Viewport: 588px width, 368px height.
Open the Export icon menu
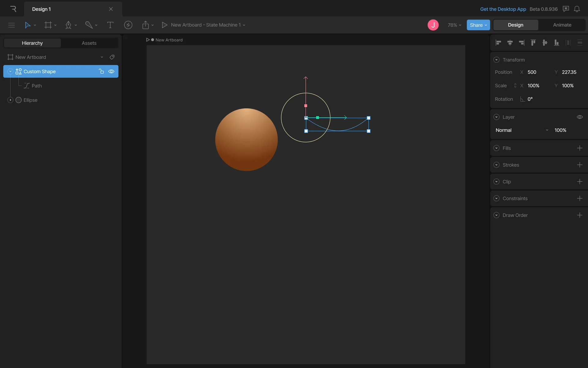pos(146,25)
